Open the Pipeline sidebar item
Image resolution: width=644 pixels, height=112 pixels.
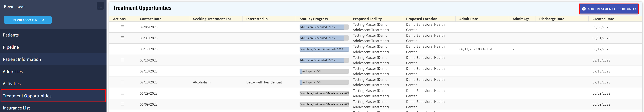point(11,47)
